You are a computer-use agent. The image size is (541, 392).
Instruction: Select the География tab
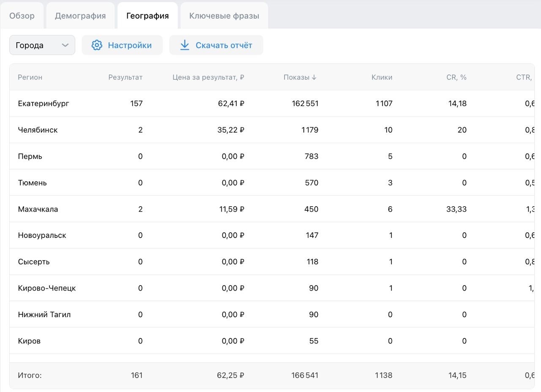click(148, 16)
